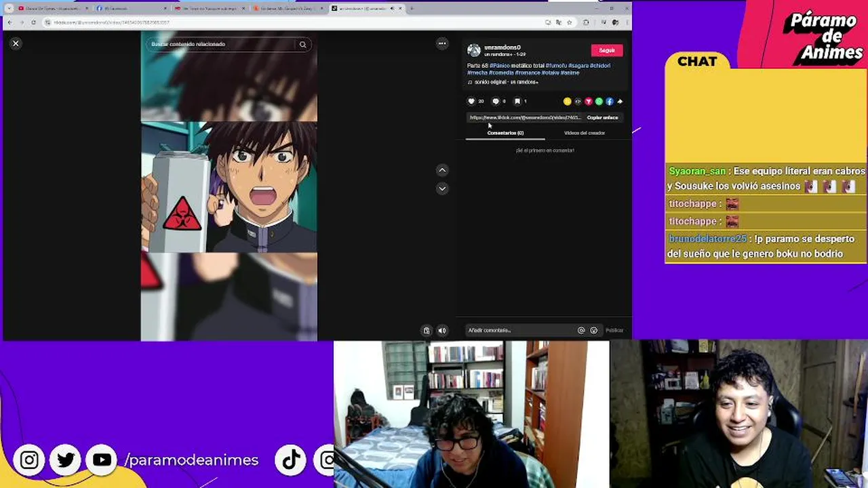This screenshot has height=488, width=868.
Task: Switch to the YouTube browser tab
Action: (x=53, y=8)
